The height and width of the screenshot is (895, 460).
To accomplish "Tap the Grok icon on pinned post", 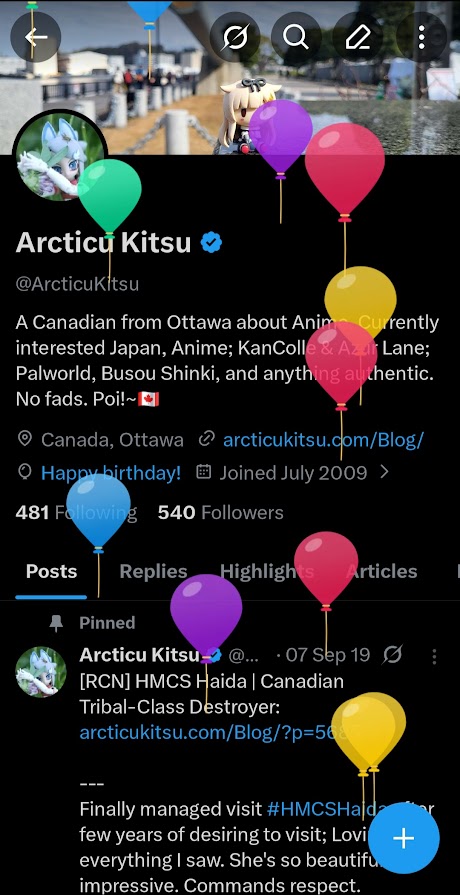I will [393, 655].
